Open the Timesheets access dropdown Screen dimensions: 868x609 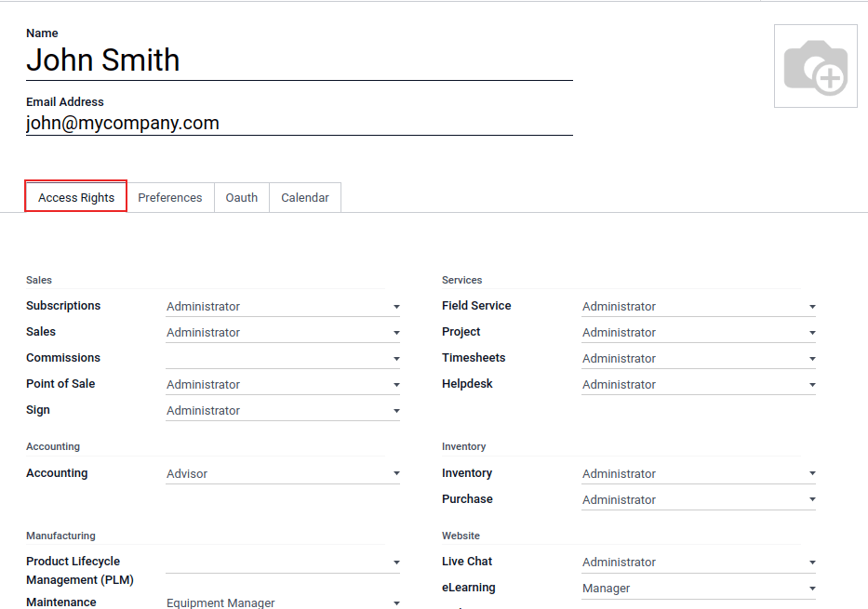pos(698,359)
